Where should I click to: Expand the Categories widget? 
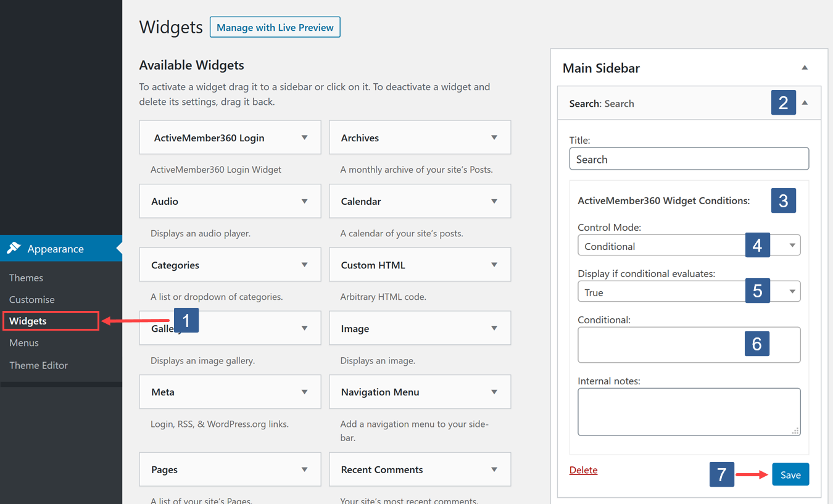(x=304, y=265)
